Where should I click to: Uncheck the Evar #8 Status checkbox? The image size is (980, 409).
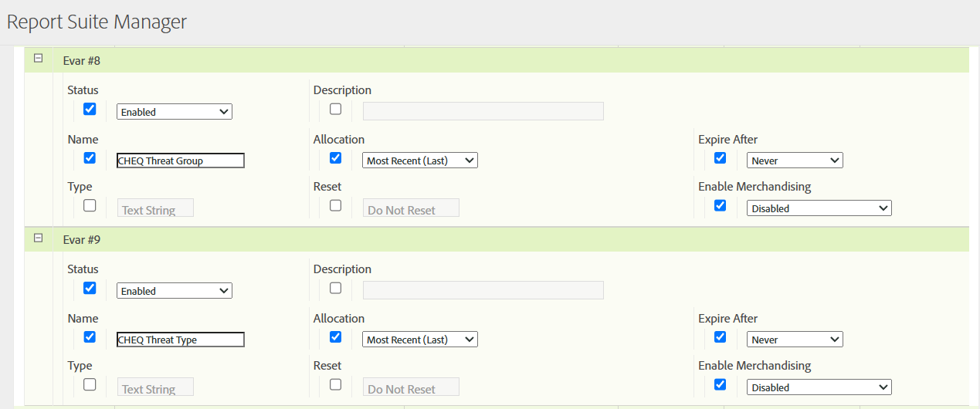click(90, 109)
